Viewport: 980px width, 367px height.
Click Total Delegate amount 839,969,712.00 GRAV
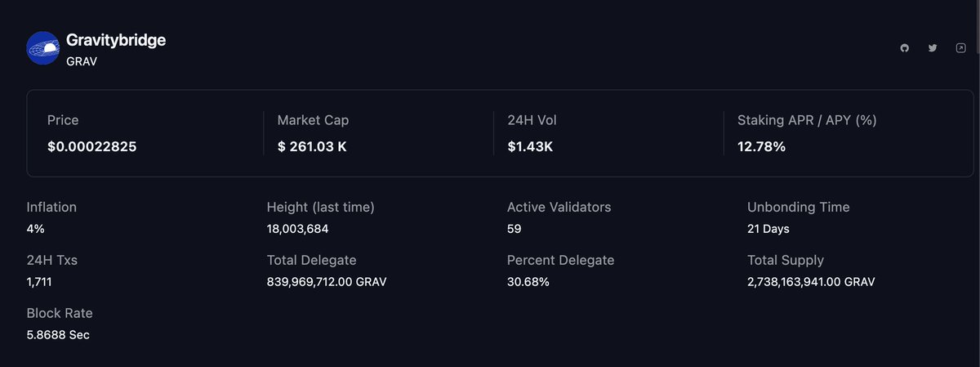pyautogui.click(x=327, y=282)
